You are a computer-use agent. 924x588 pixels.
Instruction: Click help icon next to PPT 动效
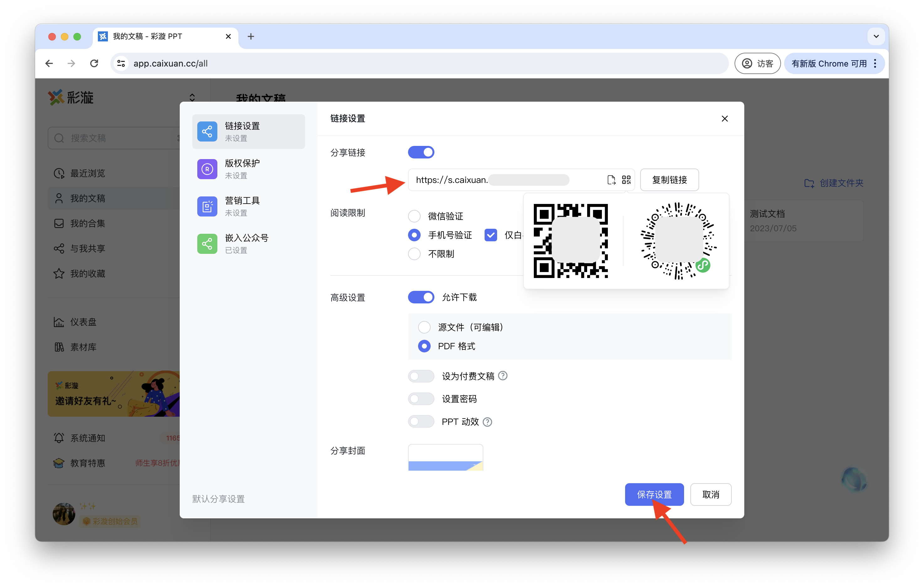click(x=487, y=422)
